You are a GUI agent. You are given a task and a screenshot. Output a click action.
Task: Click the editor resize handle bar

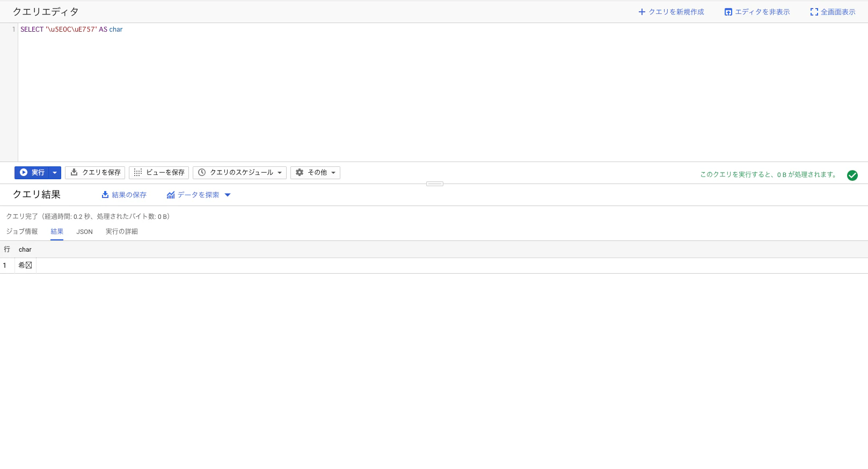tap(435, 184)
